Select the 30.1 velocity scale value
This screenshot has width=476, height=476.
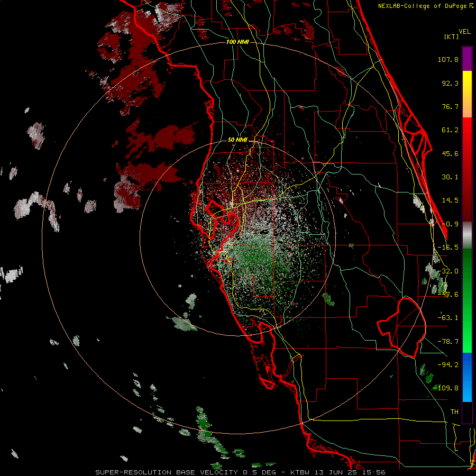tap(450, 177)
